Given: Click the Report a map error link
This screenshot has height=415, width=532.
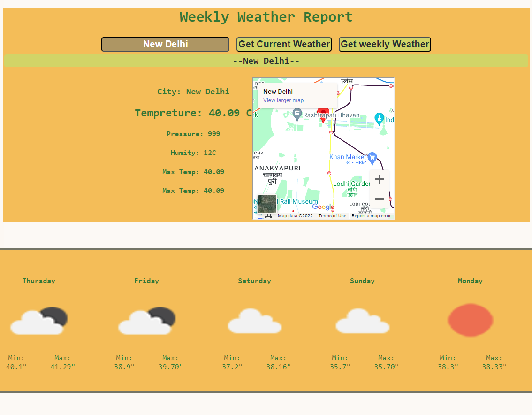Looking at the screenshot, I should 371,216.
